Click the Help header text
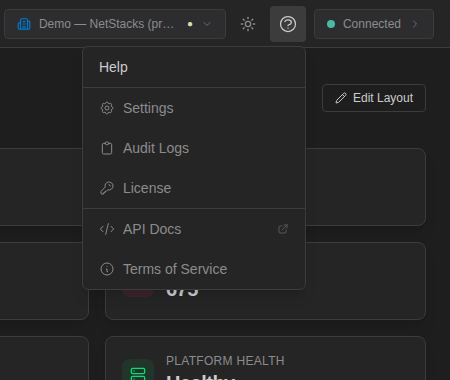 coord(113,67)
